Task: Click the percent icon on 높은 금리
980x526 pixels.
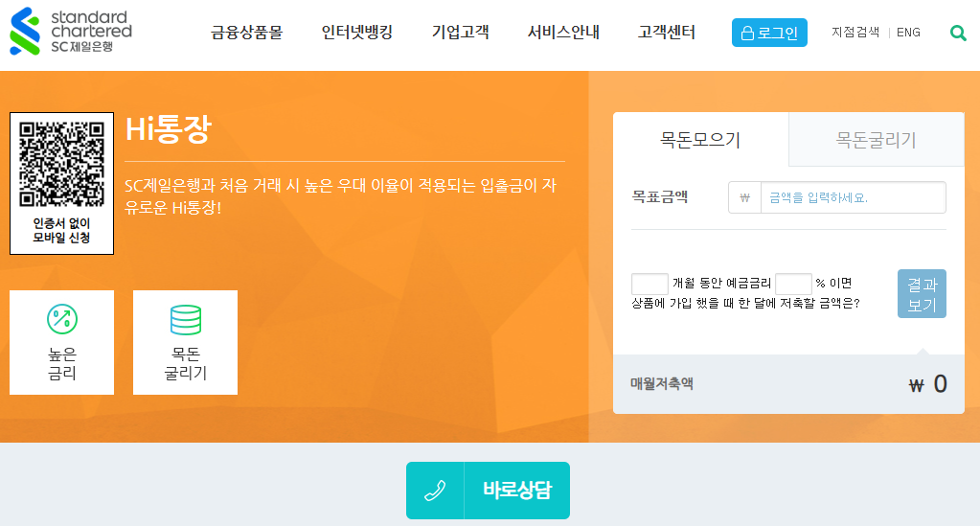Action: point(62,319)
